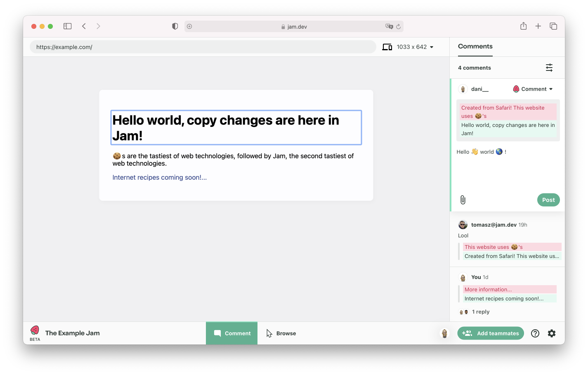This screenshot has height=375, width=588.
Task: Click the privacy shield icon
Action: pyautogui.click(x=175, y=26)
